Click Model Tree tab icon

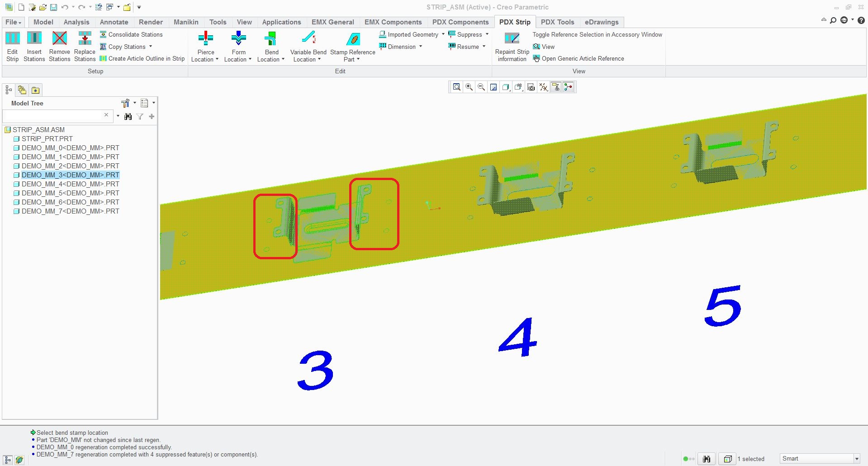(x=9, y=90)
